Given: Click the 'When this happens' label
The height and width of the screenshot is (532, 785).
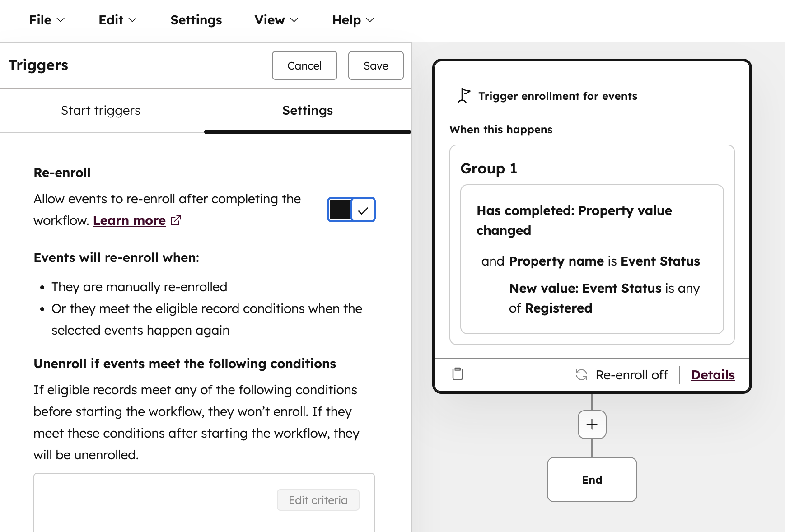Looking at the screenshot, I should [501, 130].
